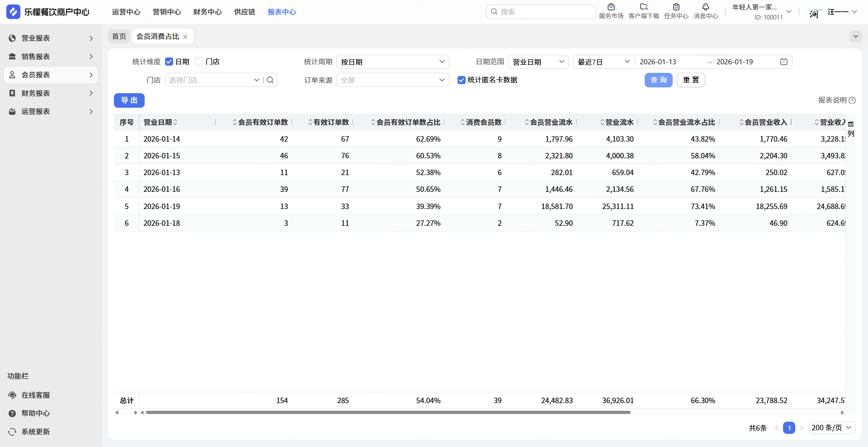Image resolution: width=868 pixels, height=447 pixels.
Task: Open the 统计周期 按日期 dropdown
Action: pos(392,62)
